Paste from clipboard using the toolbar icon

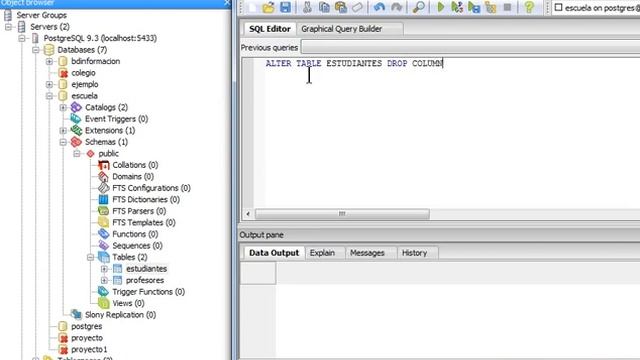[x=341, y=7]
